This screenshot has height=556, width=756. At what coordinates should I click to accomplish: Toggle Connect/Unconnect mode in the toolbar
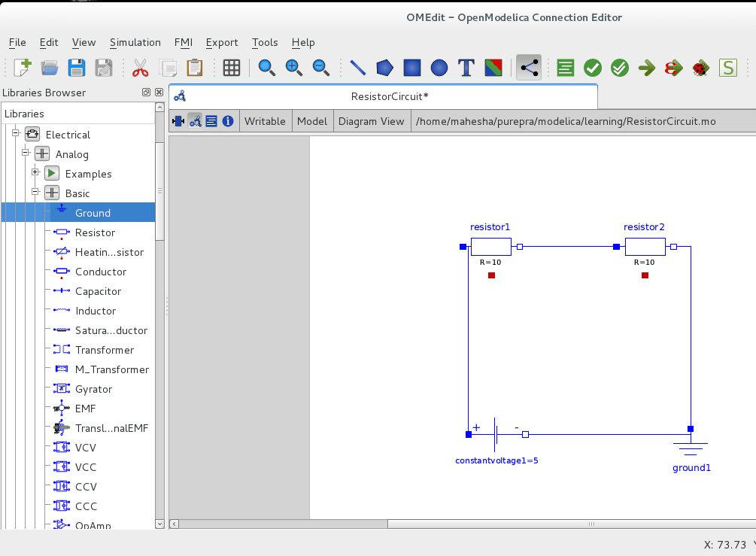[529, 67]
